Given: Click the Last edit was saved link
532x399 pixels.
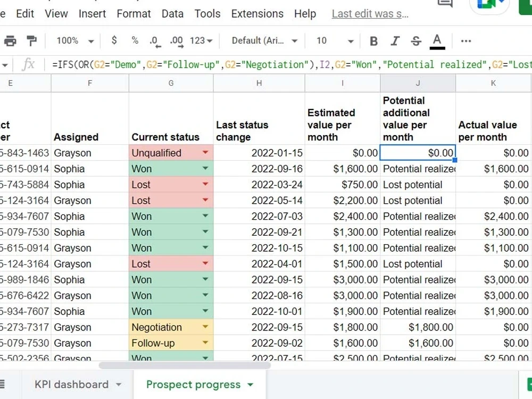Looking at the screenshot, I should (370, 14).
